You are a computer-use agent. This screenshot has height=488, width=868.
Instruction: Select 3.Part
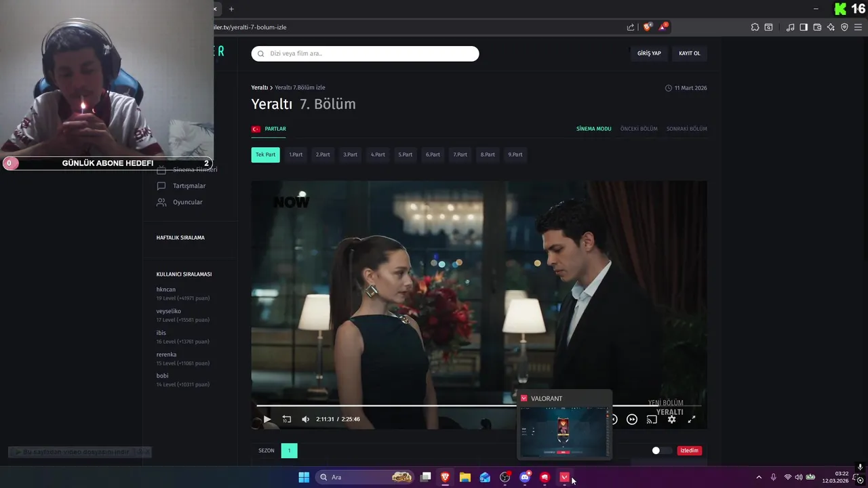pos(350,155)
